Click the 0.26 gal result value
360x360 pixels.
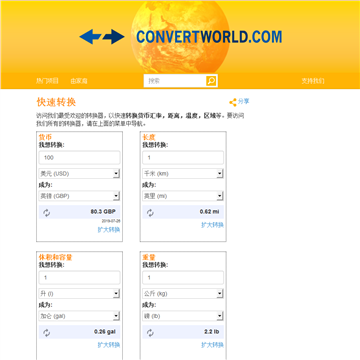pyautogui.click(x=105, y=332)
